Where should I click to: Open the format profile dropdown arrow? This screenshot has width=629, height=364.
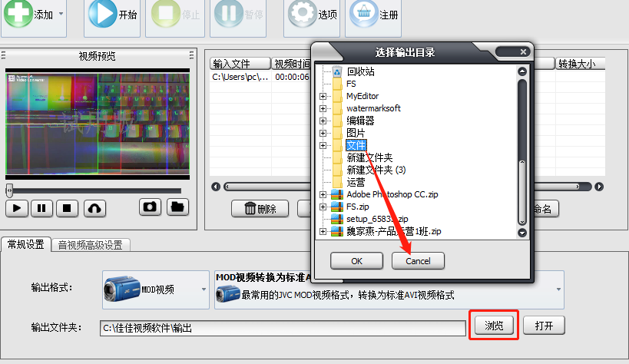pos(558,289)
